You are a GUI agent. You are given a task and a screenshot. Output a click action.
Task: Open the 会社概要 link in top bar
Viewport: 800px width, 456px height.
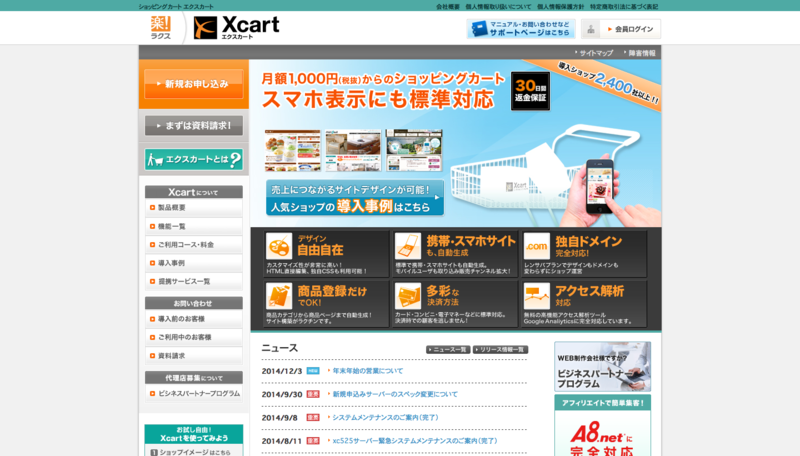click(447, 7)
